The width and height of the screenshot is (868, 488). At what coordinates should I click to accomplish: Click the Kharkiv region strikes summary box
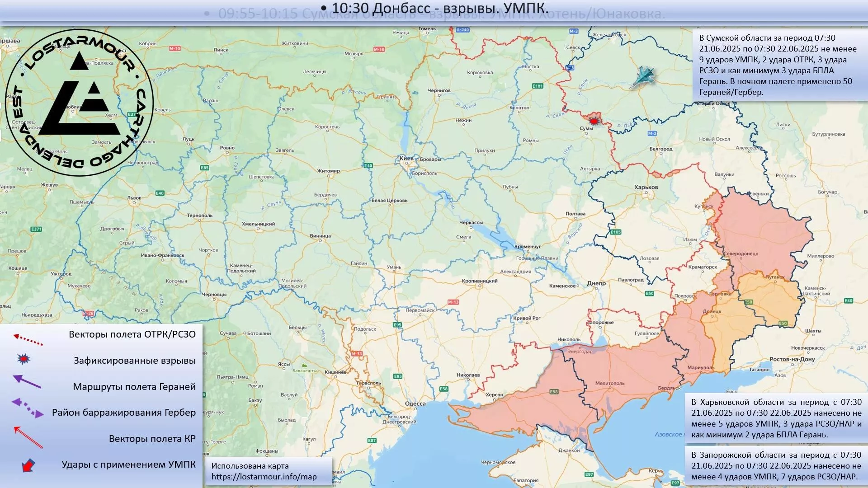point(776,418)
